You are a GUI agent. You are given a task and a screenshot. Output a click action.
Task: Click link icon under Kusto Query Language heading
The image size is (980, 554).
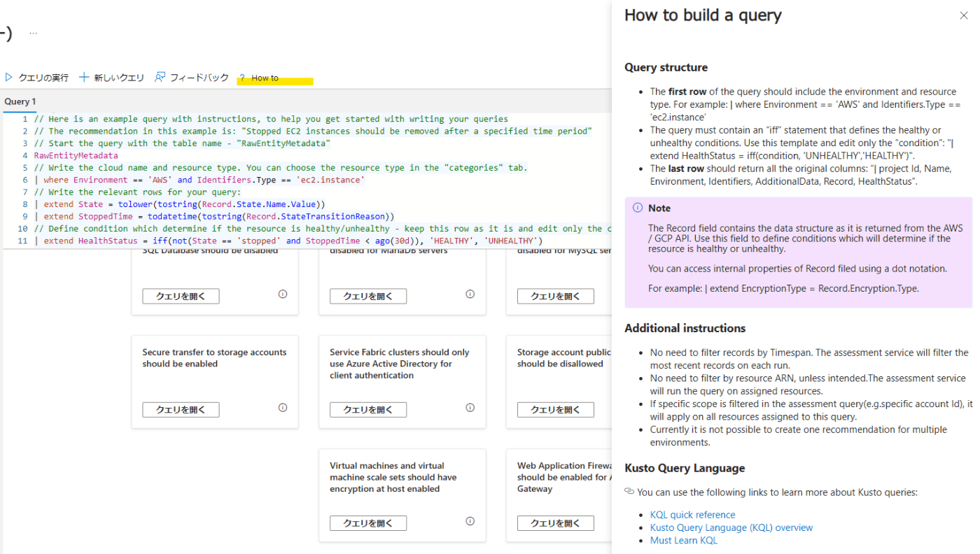(629, 492)
